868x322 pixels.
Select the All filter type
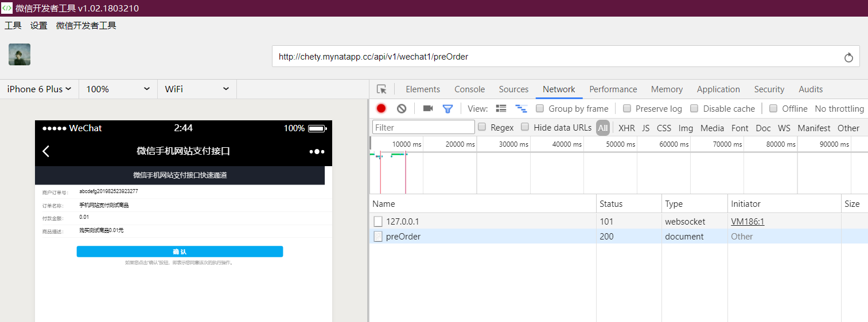click(x=602, y=128)
